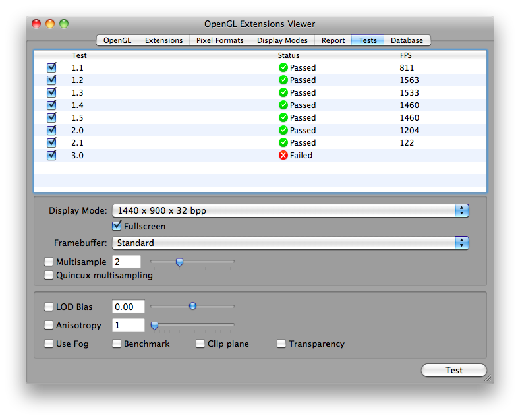
Task: Select the FPS value 1533
Action: pos(409,93)
